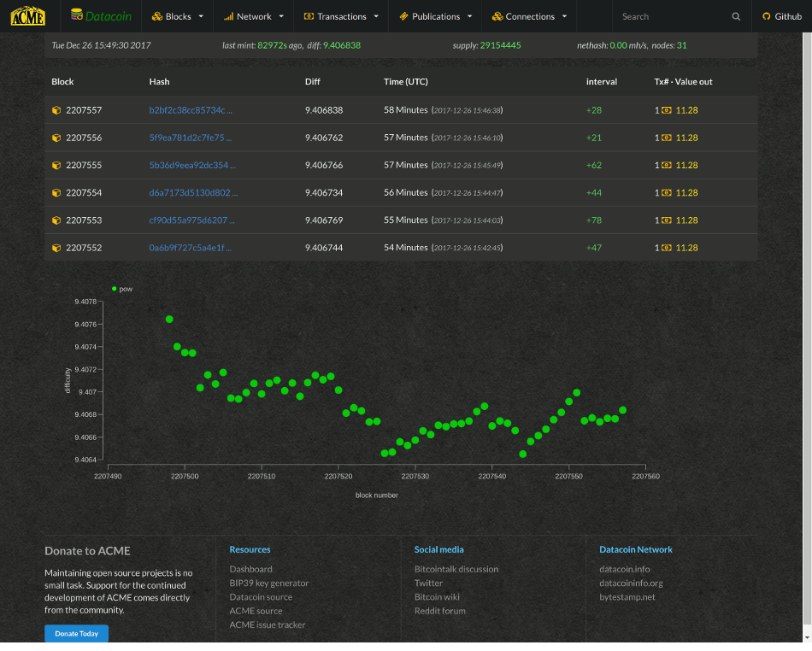Open the Reddit forum link
This screenshot has height=651, width=812.
coord(439,611)
